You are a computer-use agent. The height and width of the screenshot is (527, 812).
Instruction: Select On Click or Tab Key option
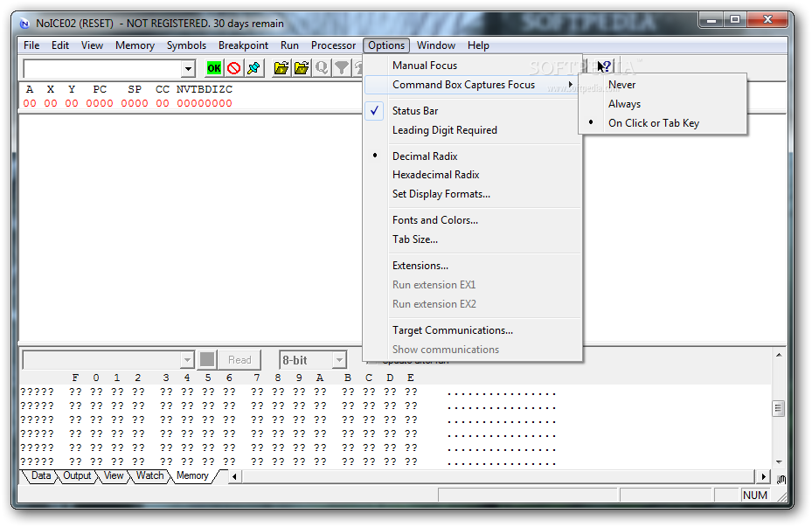click(663, 122)
